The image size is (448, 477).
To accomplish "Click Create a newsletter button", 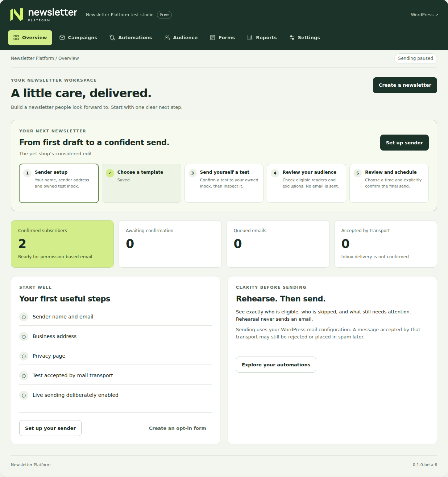I will click(x=405, y=85).
